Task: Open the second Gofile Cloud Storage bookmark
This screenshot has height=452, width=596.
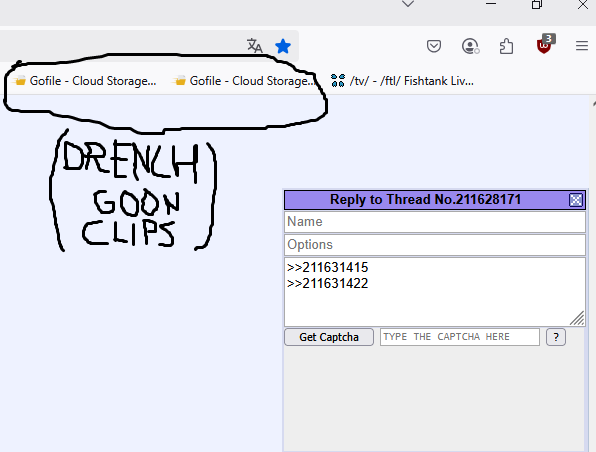Action: 244,81
